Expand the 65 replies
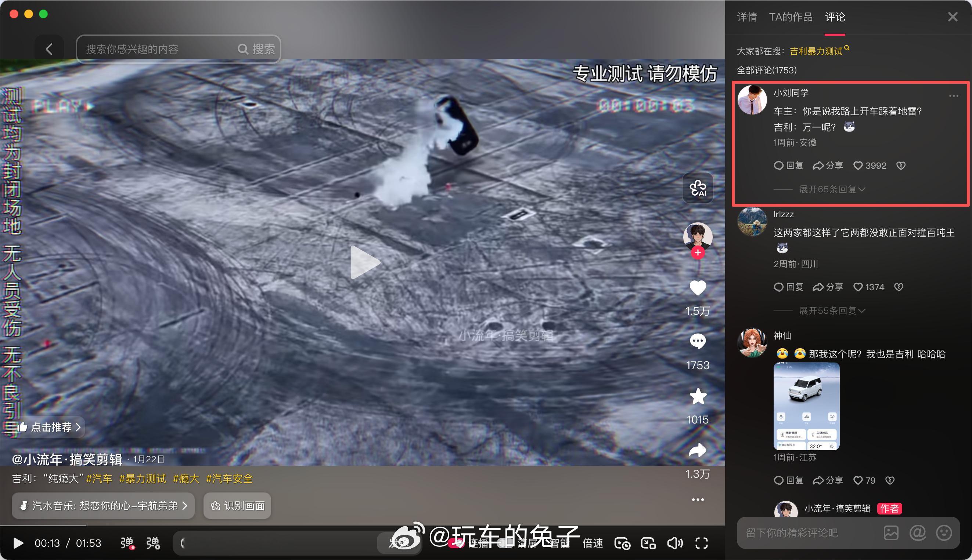Viewport: 972px width, 560px height. pos(832,189)
